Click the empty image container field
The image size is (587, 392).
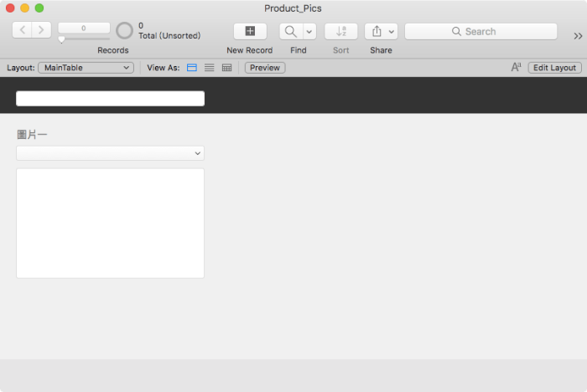(110, 223)
